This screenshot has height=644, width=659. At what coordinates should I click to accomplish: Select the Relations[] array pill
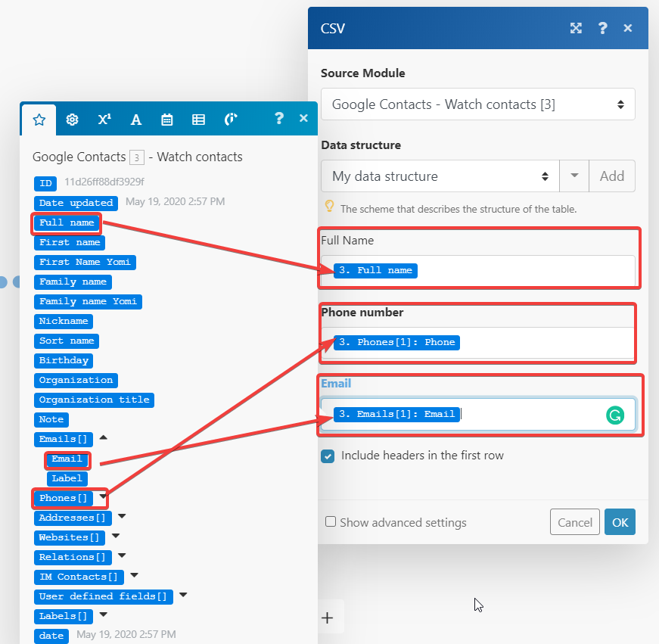73,558
